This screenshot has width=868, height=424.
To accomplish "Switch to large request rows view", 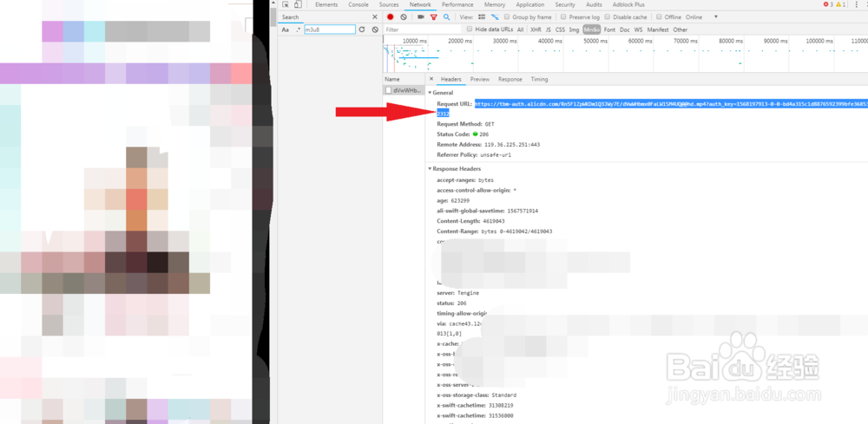I will pos(483,17).
